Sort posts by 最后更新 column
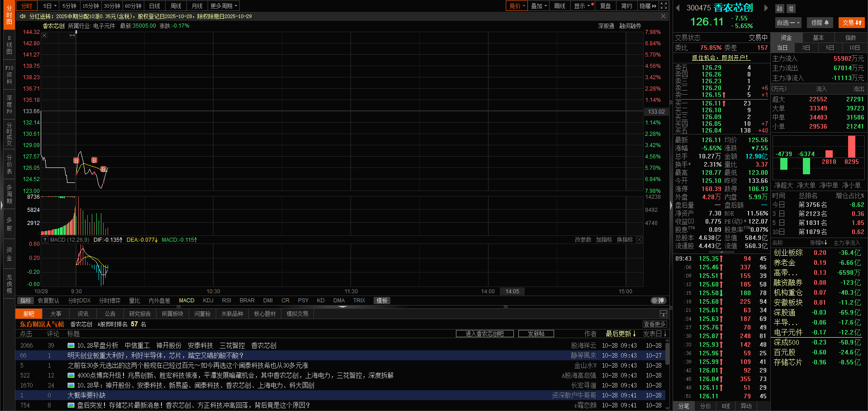Image resolution: width=868 pixels, height=411 pixels. (621, 334)
